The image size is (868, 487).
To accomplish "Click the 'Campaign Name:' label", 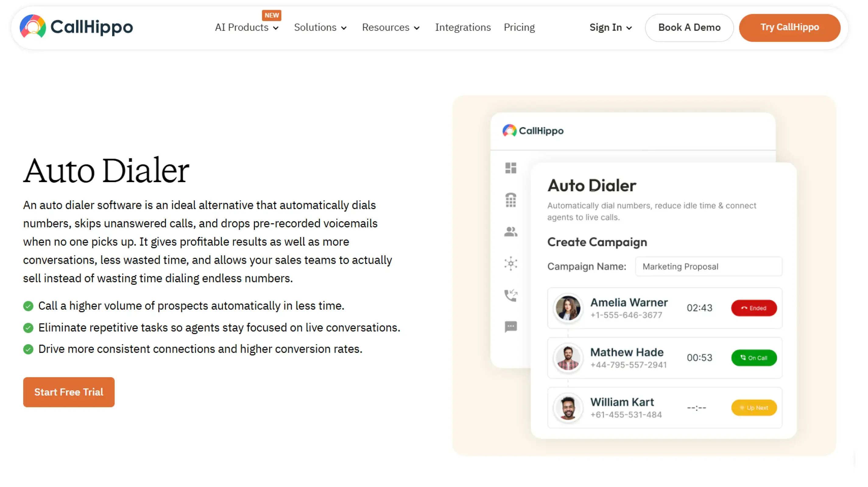I will tap(587, 266).
